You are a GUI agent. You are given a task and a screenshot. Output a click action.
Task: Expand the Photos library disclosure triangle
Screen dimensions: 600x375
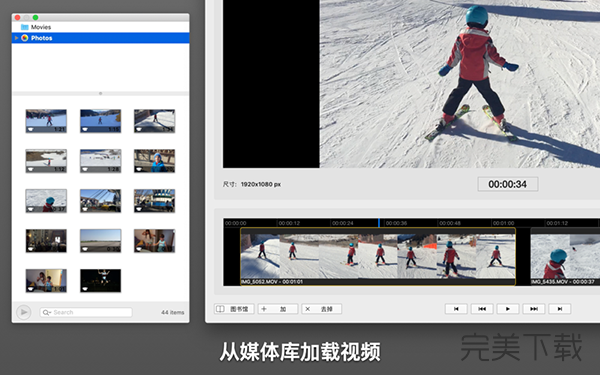(16, 38)
